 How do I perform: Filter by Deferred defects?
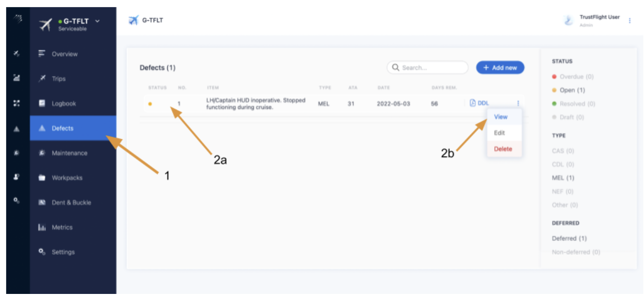[569, 238]
